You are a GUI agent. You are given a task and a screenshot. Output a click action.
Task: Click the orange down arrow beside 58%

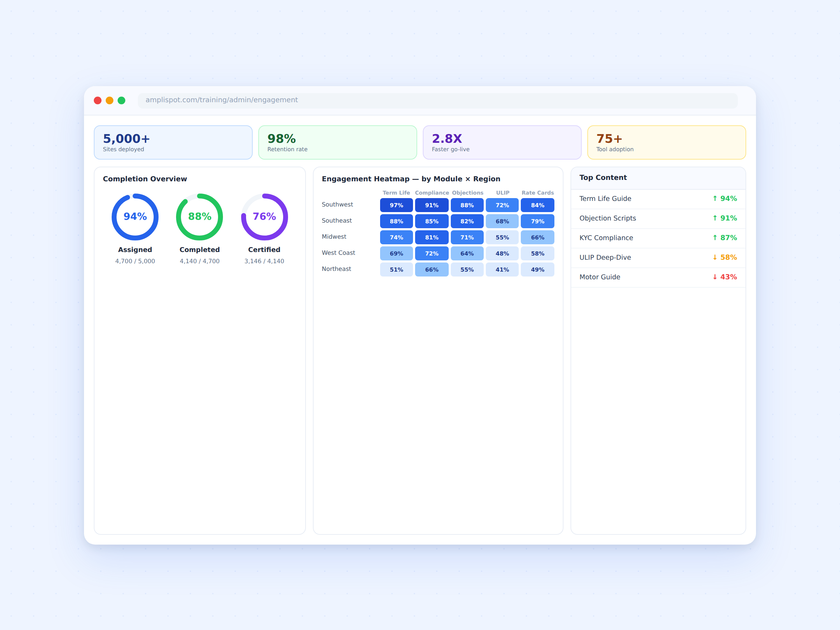(x=715, y=258)
